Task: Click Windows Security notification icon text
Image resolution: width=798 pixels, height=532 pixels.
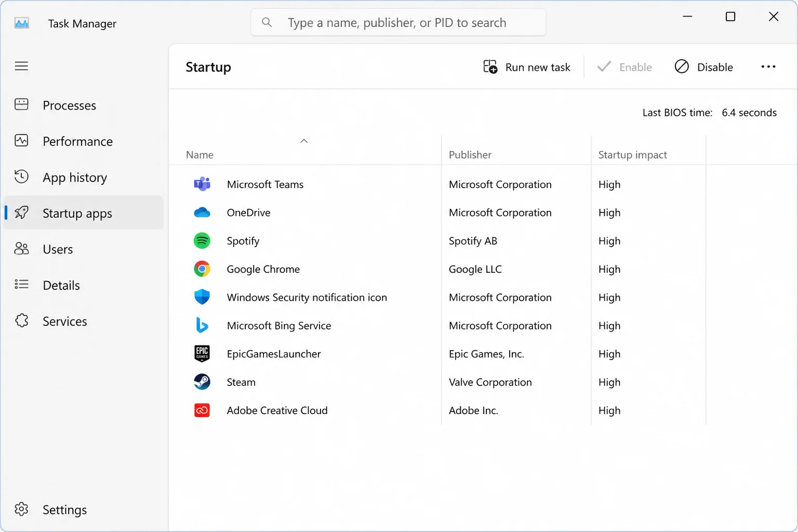Action: pyautogui.click(x=307, y=298)
